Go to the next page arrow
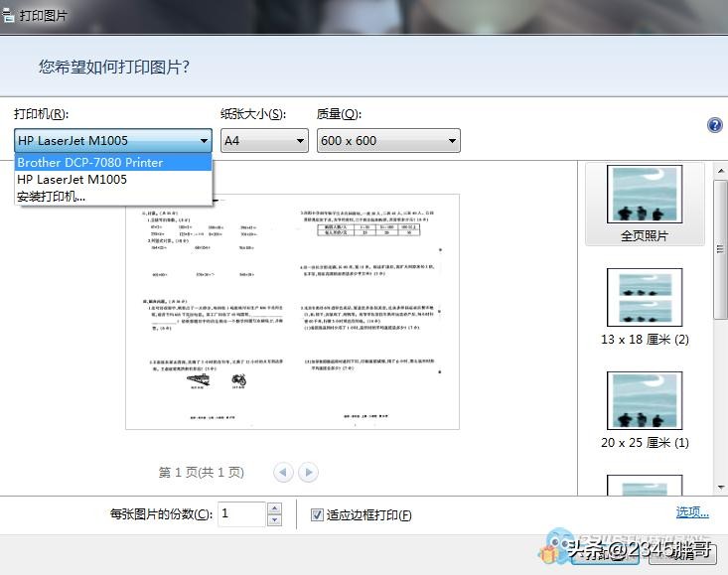The image size is (728, 575). pyautogui.click(x=308, y=473)
